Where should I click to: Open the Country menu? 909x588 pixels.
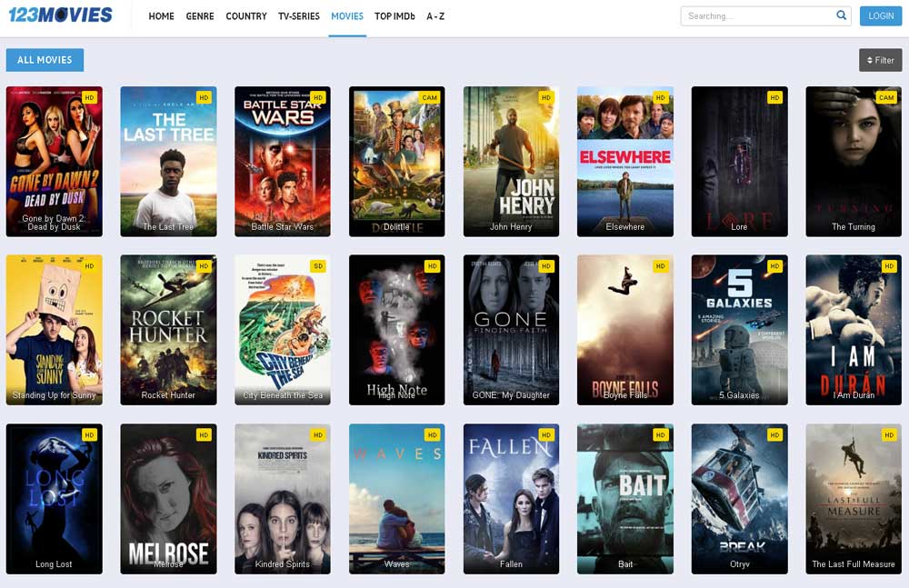pyautogui.click(x=246, y=16)
